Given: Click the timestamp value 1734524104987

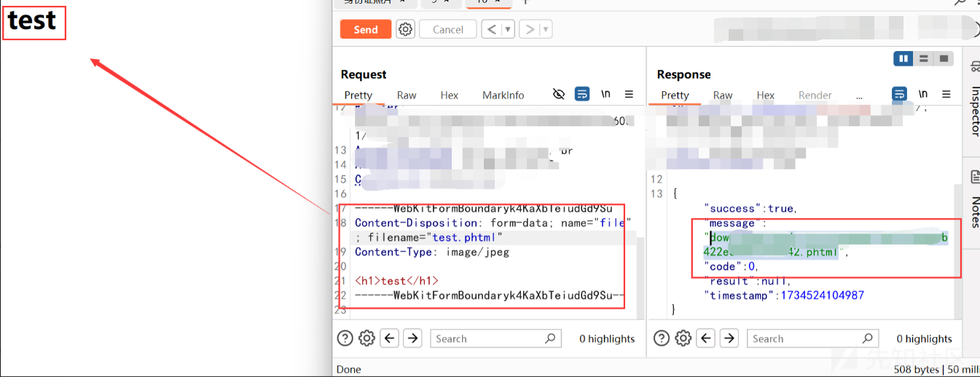Looking at the screenshot, I should click(823, 295).
